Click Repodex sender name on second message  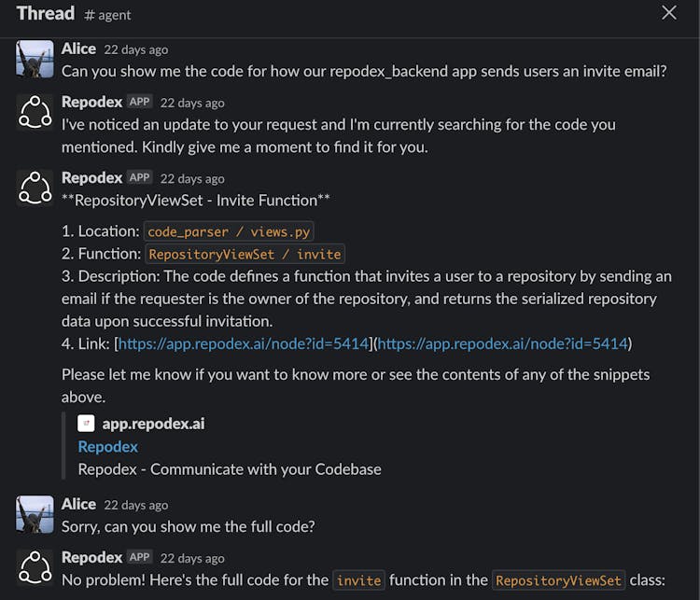pyautogui.click(x=91, y=102)
